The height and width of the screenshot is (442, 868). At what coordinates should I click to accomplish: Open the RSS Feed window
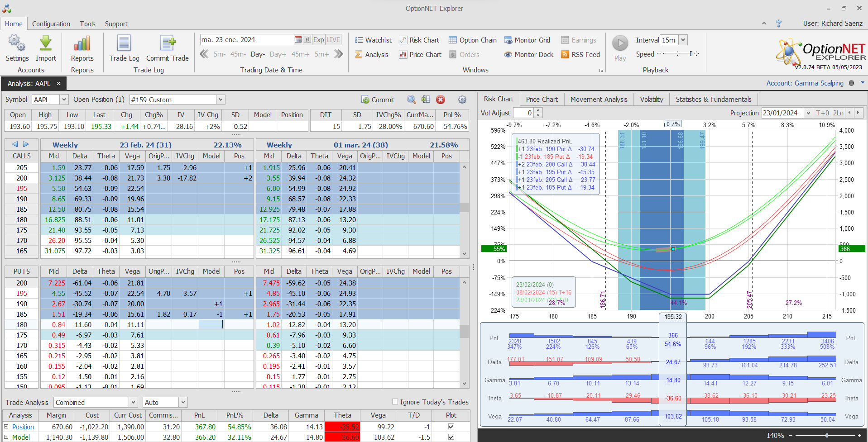pyautogui.click(x=580, y=55)
